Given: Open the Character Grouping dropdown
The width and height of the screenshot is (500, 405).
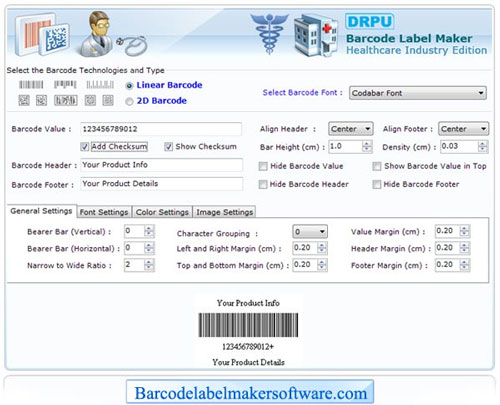Looking at the screenshot, I should (x=310, y=232).
